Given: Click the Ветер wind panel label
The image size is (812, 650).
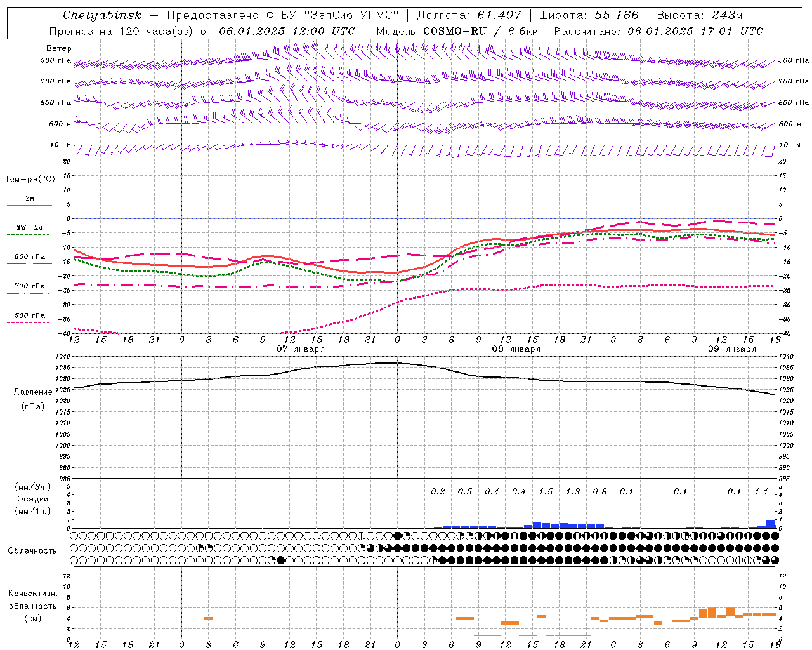Looking at the screenshot, I should coord(59,48).
